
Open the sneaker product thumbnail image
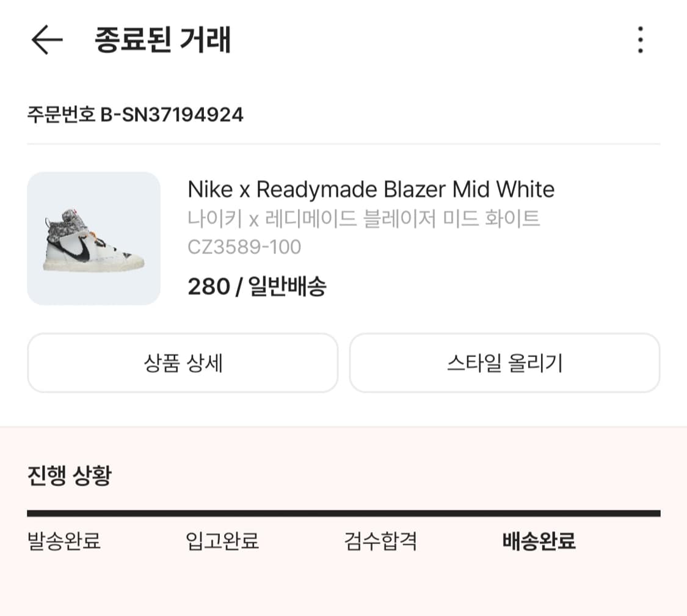(x=93, y=239)
